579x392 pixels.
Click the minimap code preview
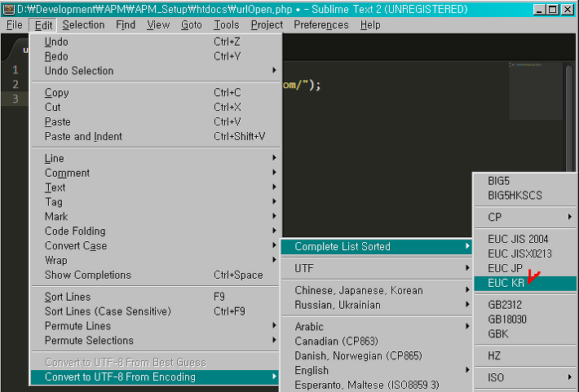tap(536, 90)
